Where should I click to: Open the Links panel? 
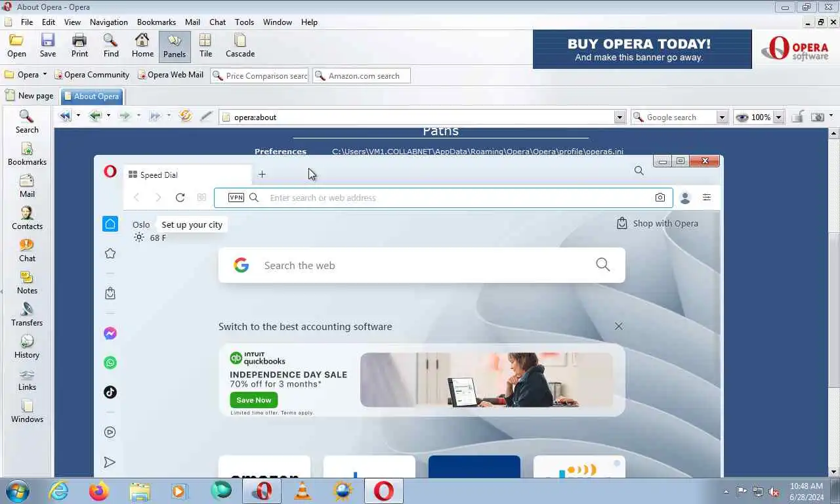[27, 379]
